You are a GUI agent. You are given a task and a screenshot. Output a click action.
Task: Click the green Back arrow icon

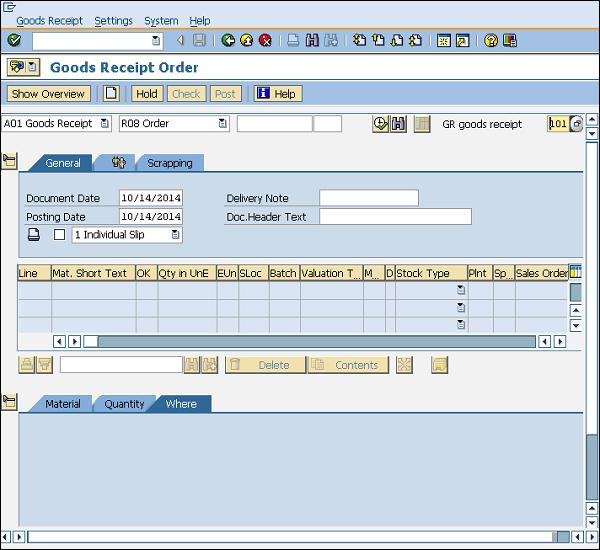tap(228, 41)
